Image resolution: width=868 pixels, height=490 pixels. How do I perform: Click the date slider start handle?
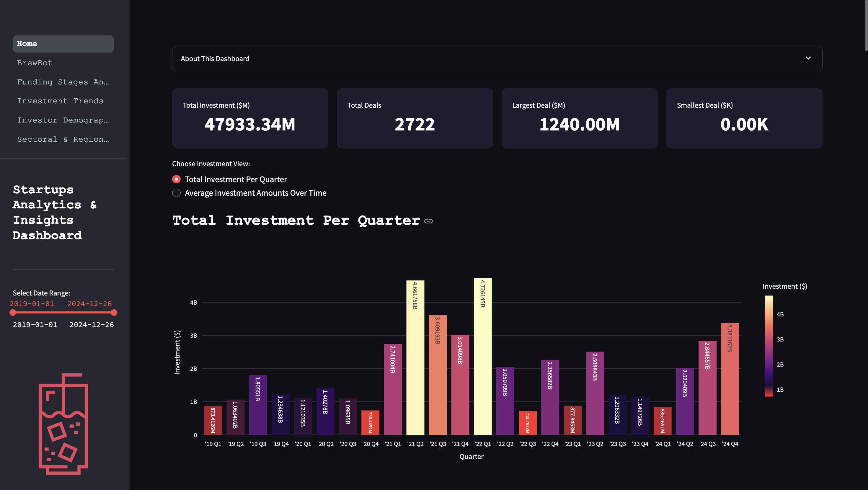pyautogui.click(x=13, y=313)
